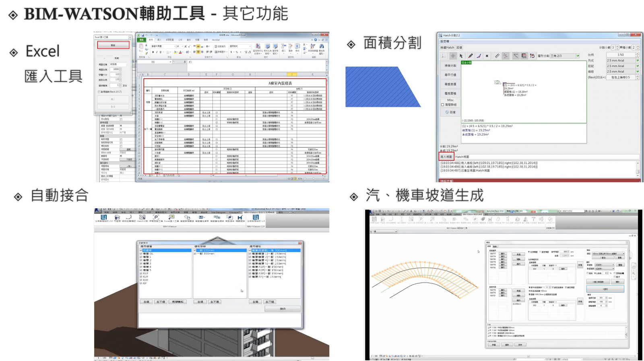Click Hatch log panel scrollbar
Viewport: 644px width, 361px height.
[638, 169]
